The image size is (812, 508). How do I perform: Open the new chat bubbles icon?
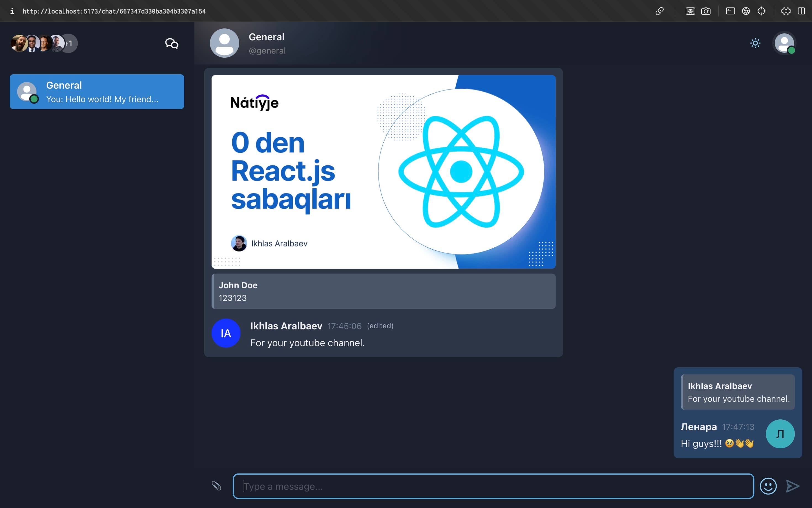click(172, 43)
